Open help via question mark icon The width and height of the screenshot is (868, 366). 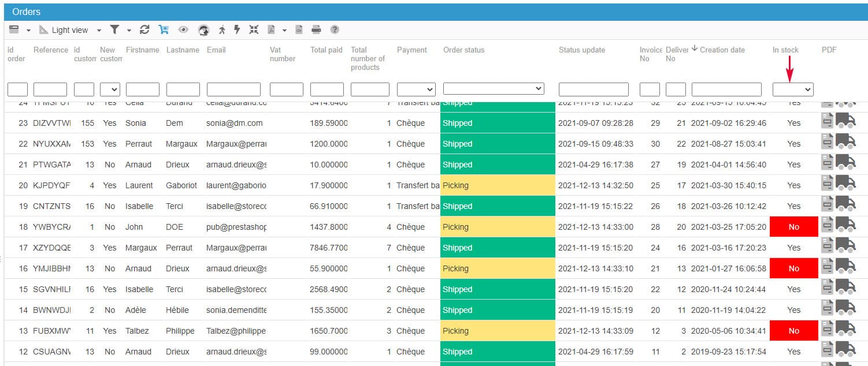[x=335, y=30]
